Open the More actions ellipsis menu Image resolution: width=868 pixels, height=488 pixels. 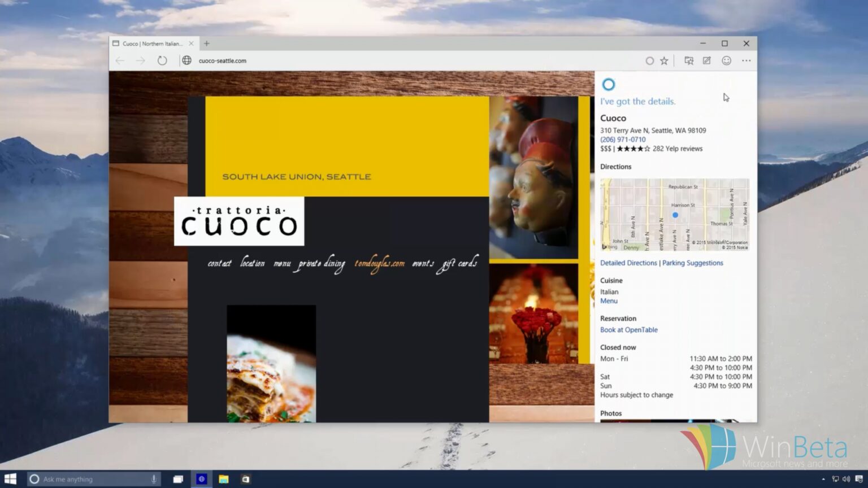click(x=746, y=60)
